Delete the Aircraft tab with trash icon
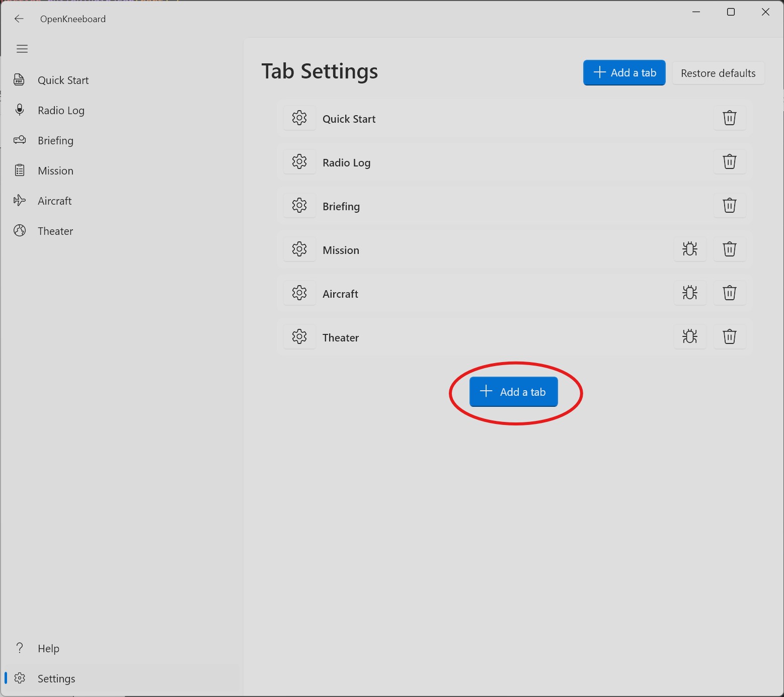 [x=730, y=293]
